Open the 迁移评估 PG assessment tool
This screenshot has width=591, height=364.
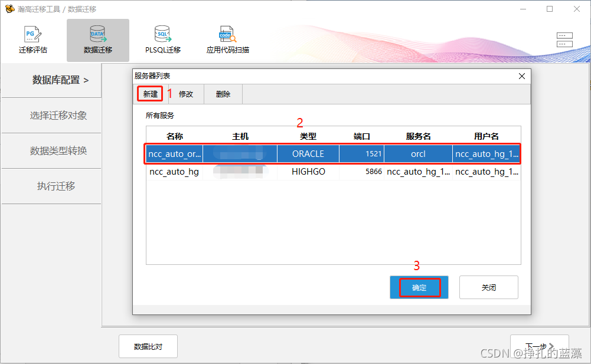33,40
